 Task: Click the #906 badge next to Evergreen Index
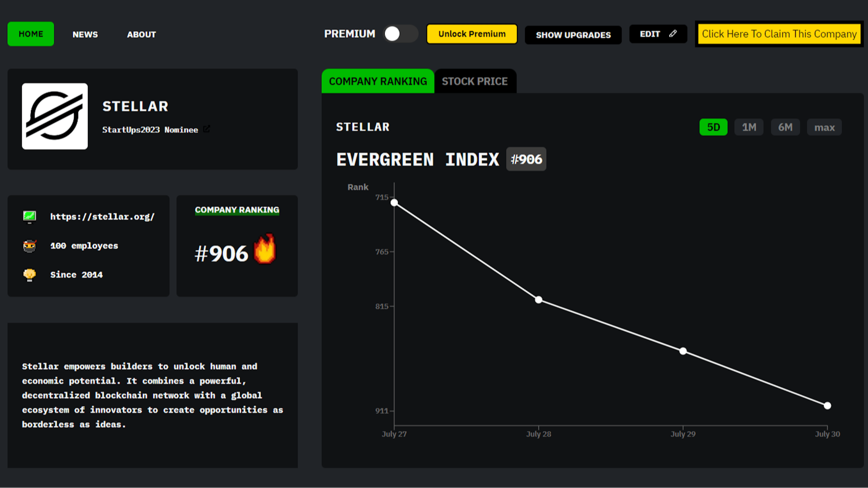pos(526,159)
